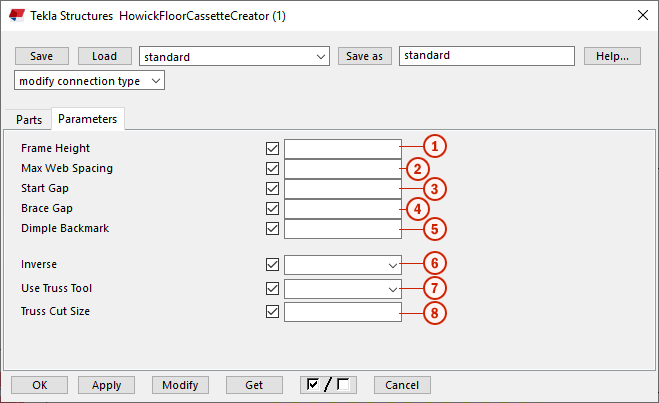Toggle the Frame Height checkbox
The height and width of the screenshot is (403, 659).
[x=272, y=148]
